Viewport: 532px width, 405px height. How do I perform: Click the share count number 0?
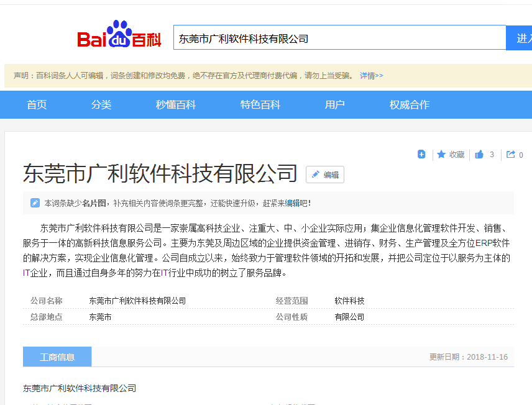click(x=521, y=155)
